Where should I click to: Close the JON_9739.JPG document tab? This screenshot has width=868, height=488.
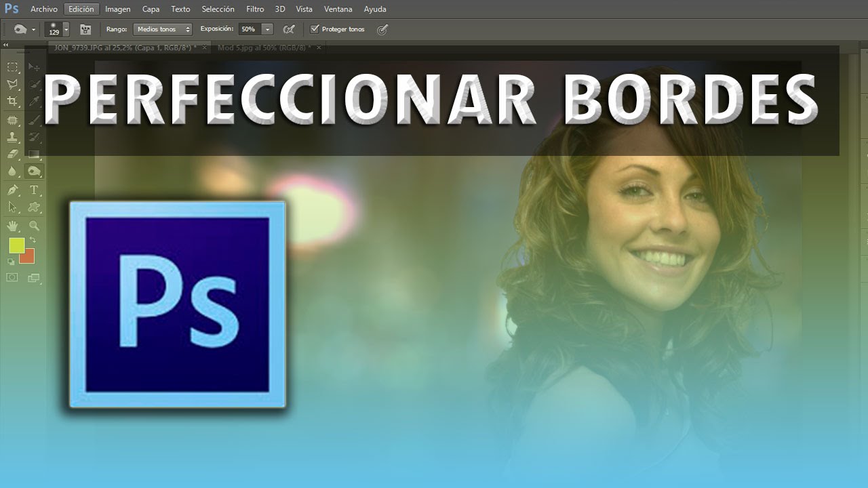(x=205, y=47)
